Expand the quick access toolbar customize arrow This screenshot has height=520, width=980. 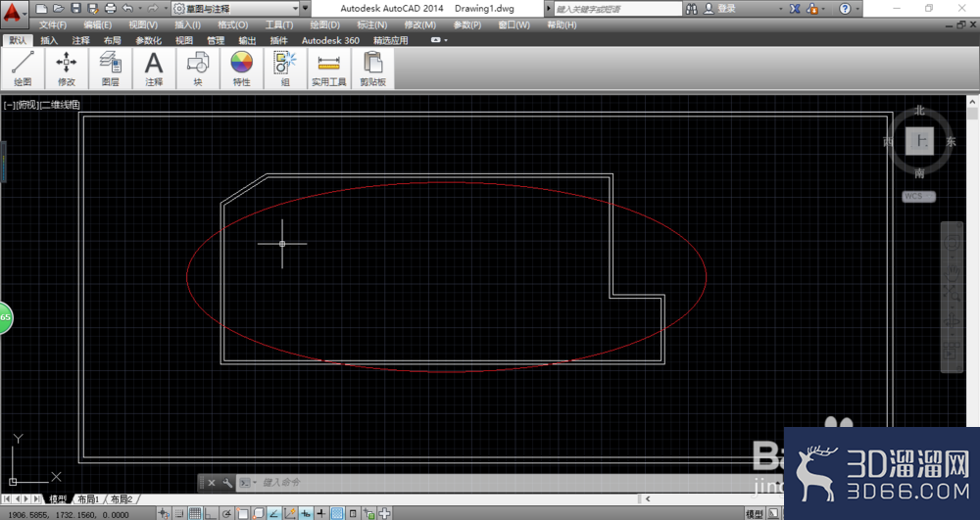305,9
